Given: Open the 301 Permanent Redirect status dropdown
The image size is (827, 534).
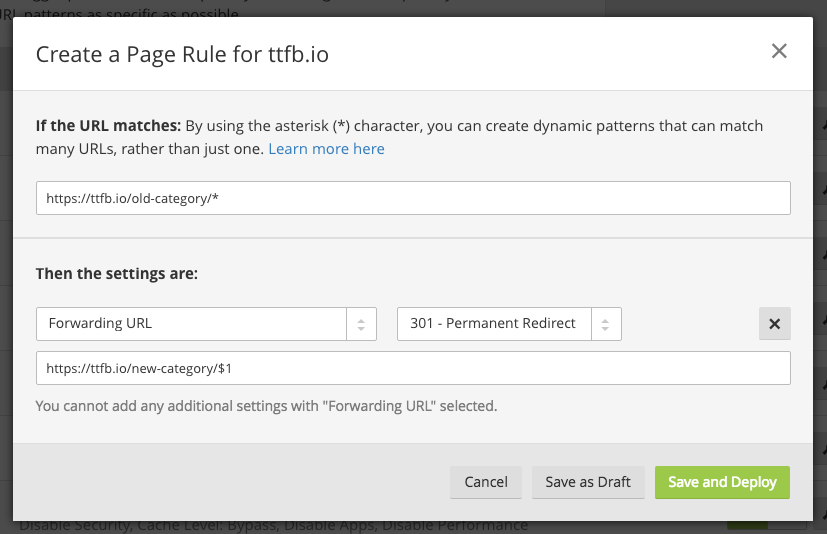Looking at the screenshot, I should pos(509,323).
